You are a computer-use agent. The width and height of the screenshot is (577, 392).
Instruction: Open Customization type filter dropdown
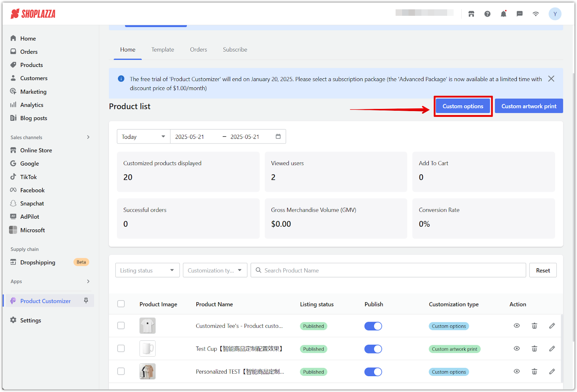click(215, 270)
